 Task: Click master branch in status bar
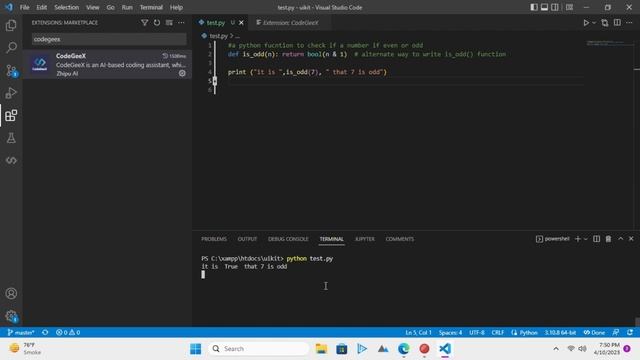point(21,332)
